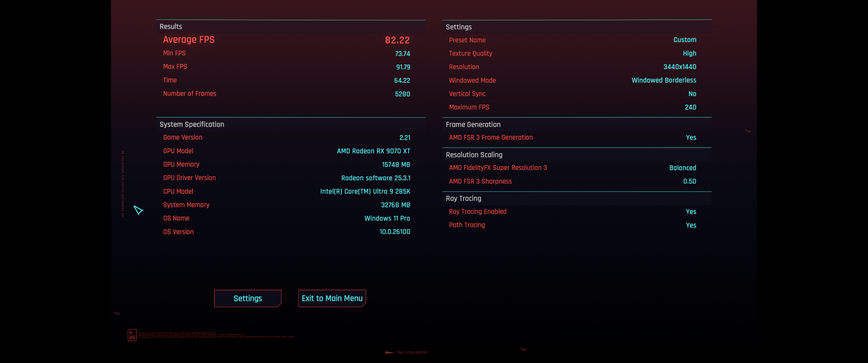Open the Settings button
868x363 pixels.
[248, 298]
